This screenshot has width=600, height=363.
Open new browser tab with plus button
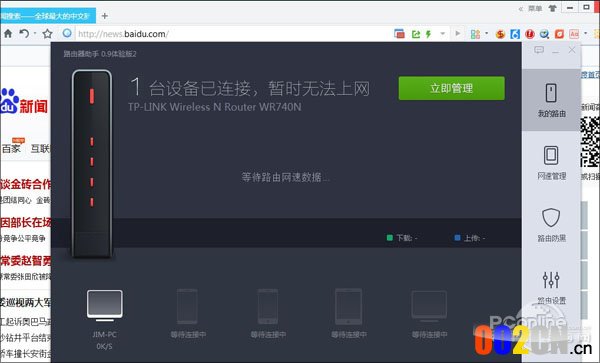tap(105, 16)
